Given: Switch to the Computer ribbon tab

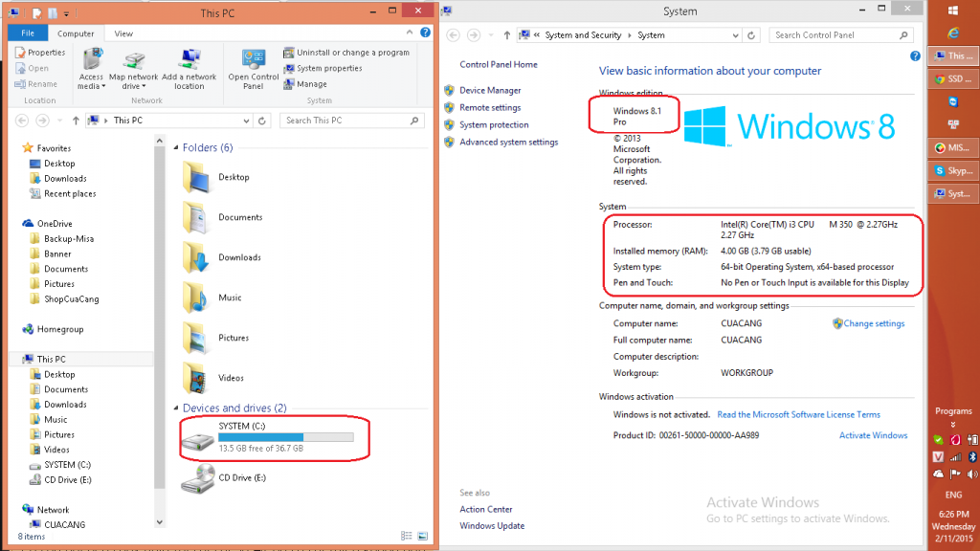Looking at the screenshot, I should (76, 33).
